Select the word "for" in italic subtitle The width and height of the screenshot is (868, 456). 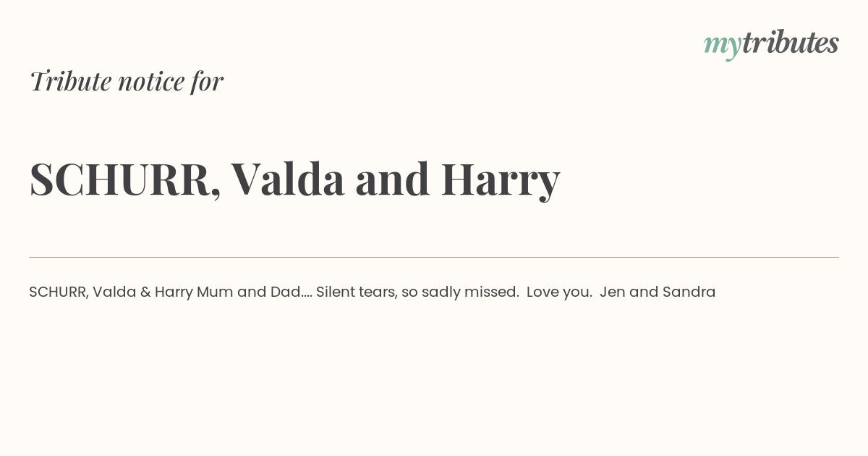point(207,81)
